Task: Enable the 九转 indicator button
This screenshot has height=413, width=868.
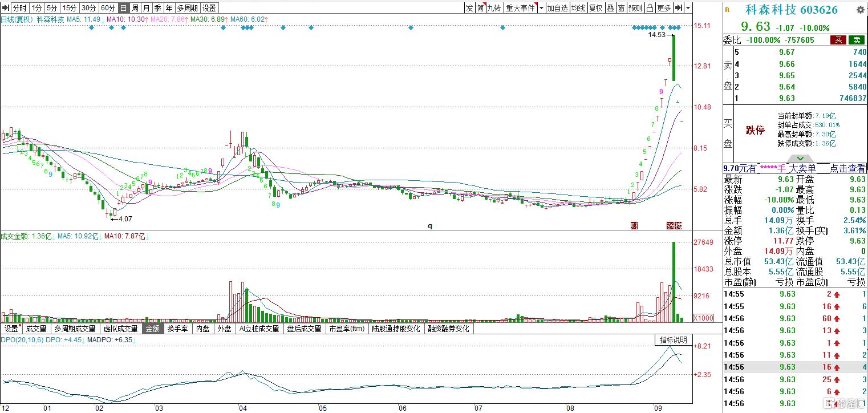Action: tap(494, 8)
